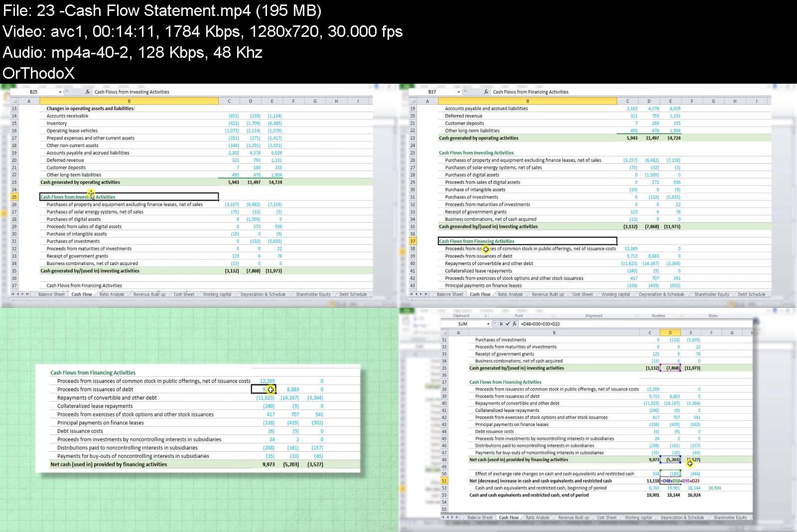
Task: Click the fx icon before =D48+D50+D35+D23
Action: point(515,324)
